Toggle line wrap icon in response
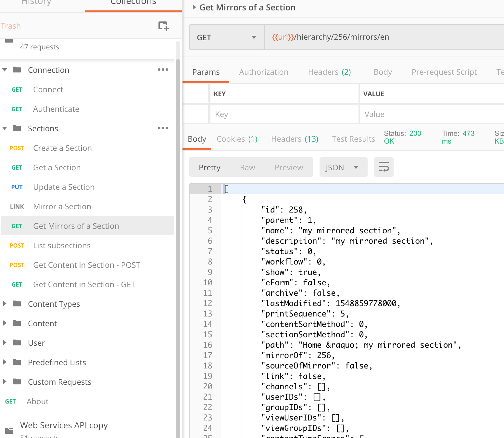This screenshot has width=504, height=438. [x=384, y=167]
